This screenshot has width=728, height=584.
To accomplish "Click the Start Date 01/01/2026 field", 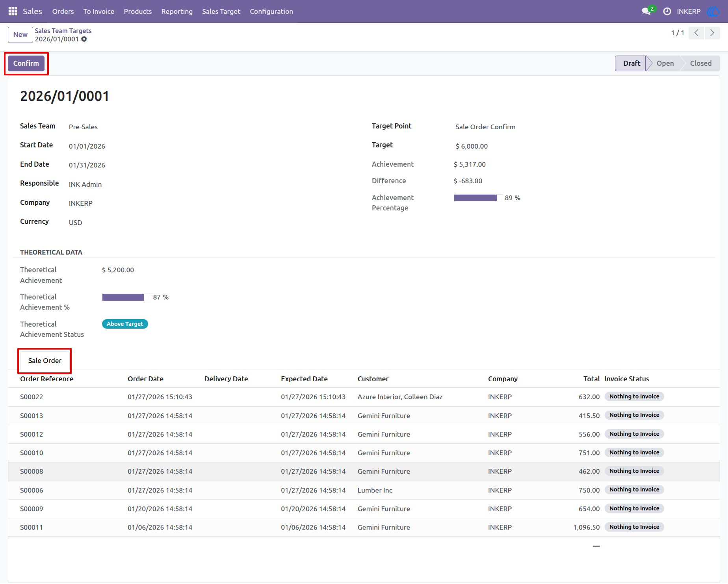I will pyautogui.click(x=87, y=146).
